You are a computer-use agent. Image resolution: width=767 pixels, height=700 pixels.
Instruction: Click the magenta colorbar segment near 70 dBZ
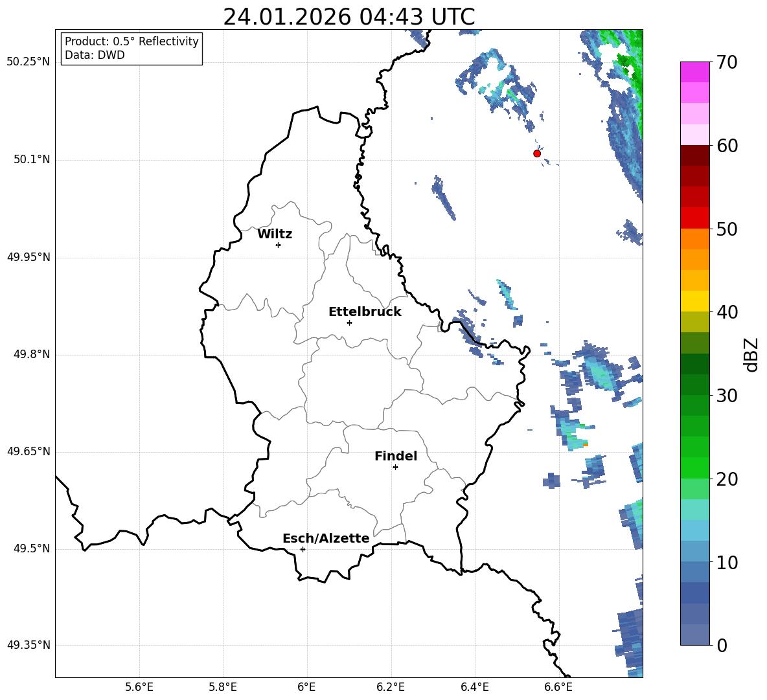point(694,73)
